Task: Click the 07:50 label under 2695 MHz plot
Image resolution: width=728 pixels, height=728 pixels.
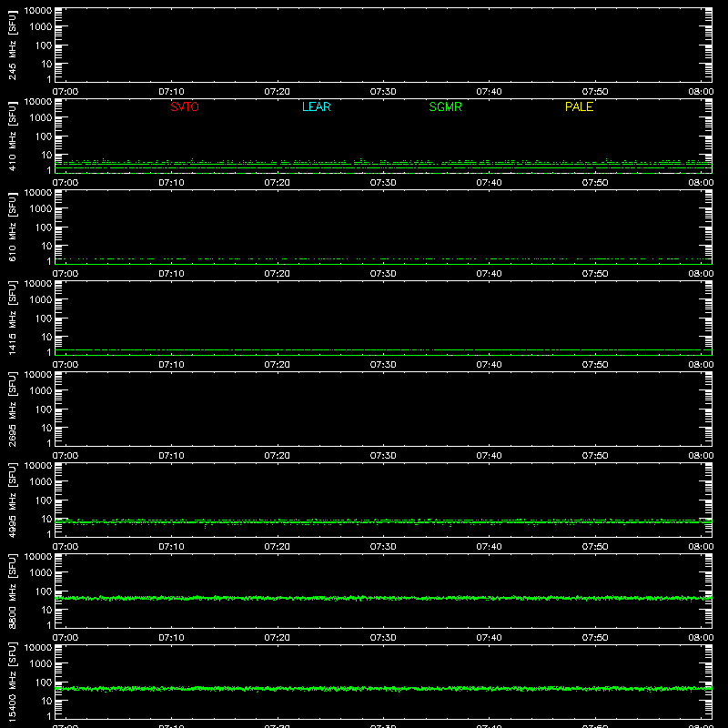Action: click(x=595, y=456)
